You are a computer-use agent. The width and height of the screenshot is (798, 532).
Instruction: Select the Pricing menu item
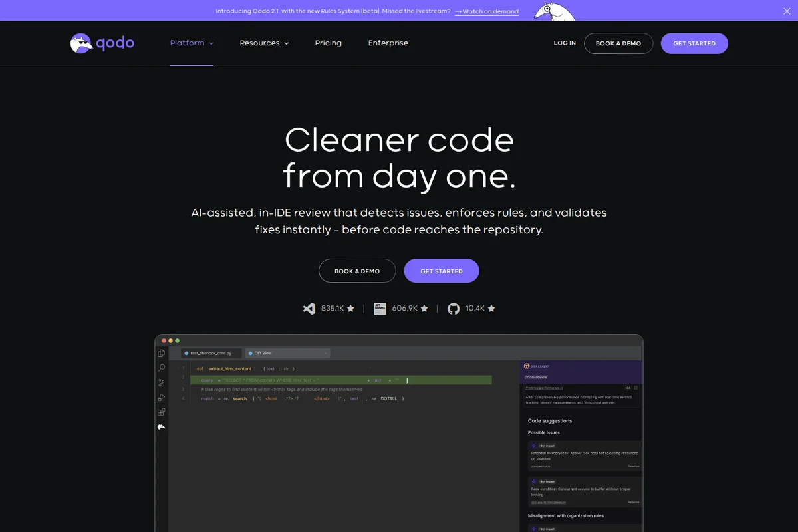[x=328, y=43]
